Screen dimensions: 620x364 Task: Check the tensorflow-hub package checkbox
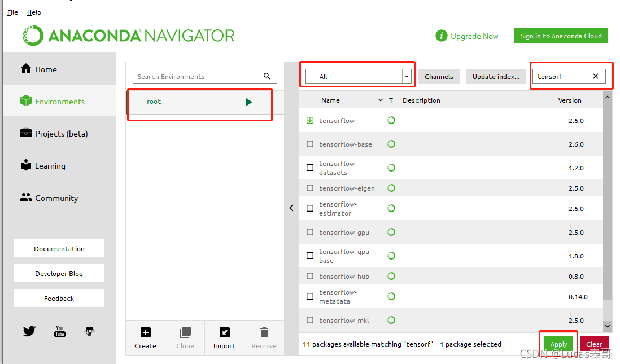pos(310,276)
